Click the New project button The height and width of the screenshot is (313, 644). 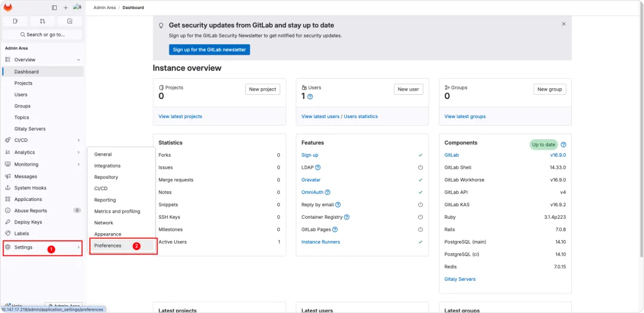click(x=262, y=89)
